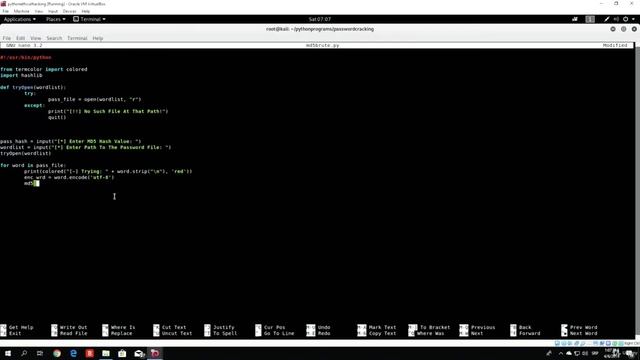Launch Google Chrome from Windows taskbar
Viewport: 640px width, 360px height.
57,353
